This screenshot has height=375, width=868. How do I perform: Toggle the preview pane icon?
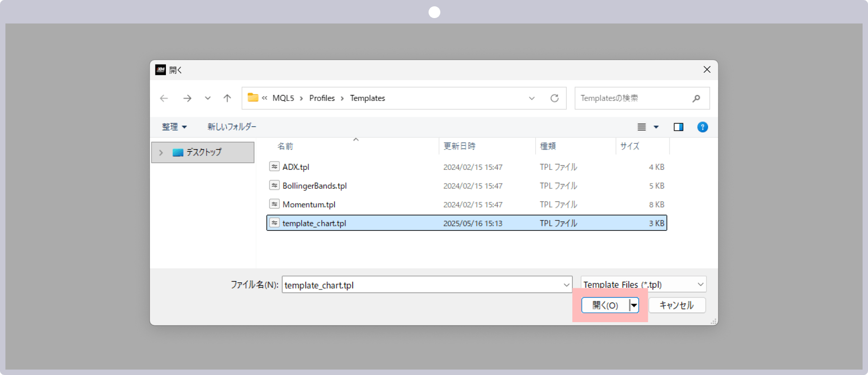point(678,127)
